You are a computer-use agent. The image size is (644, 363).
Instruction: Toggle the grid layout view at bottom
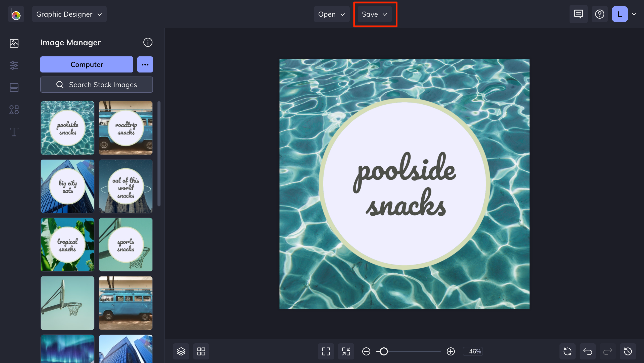coord(201,351)
